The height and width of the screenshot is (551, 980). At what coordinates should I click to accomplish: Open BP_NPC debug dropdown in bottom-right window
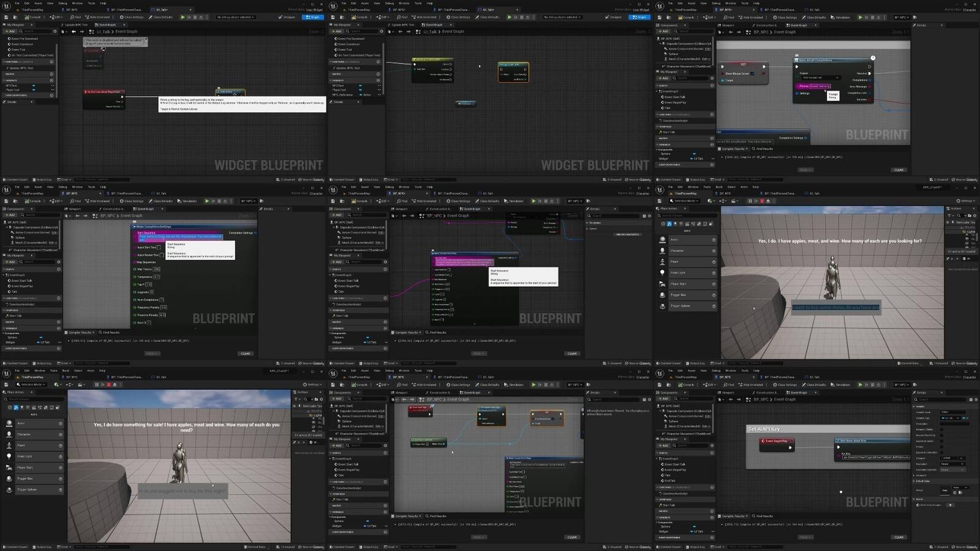click(x=902, y=385)
